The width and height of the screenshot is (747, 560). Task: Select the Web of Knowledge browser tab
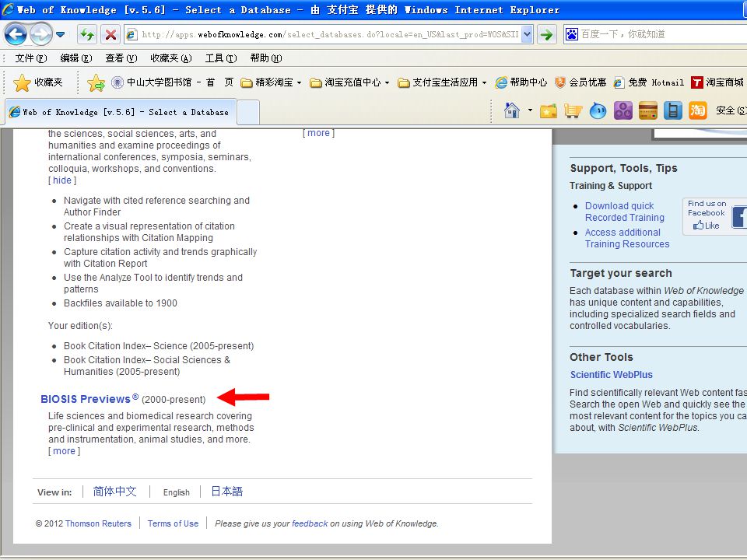(x=120, y=112)
